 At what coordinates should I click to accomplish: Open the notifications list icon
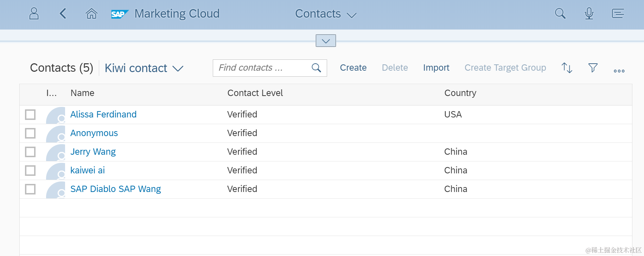[618, 14]
